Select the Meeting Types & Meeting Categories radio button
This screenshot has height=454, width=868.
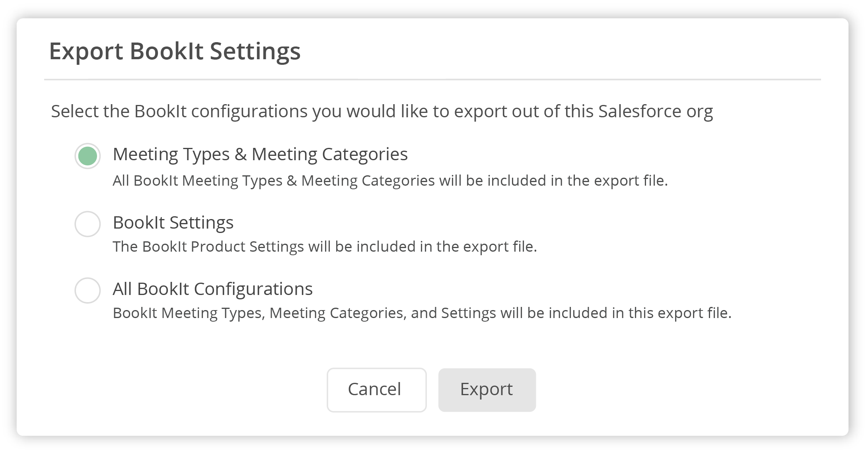tap(88, 156)
